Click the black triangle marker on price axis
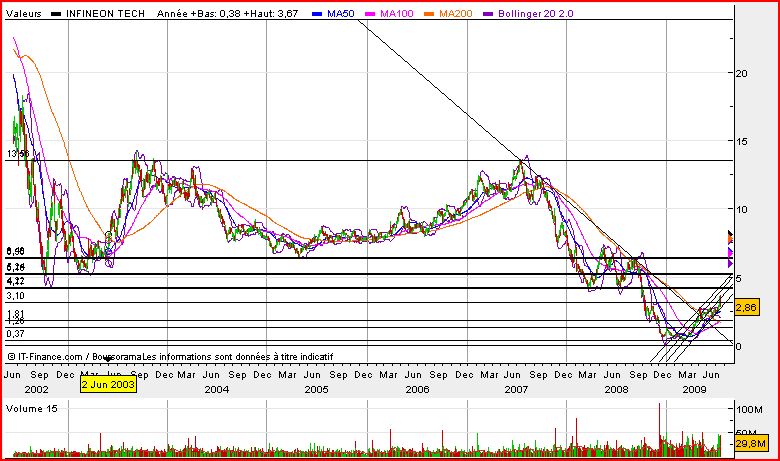780x461 pixels. tap(730, 233)
